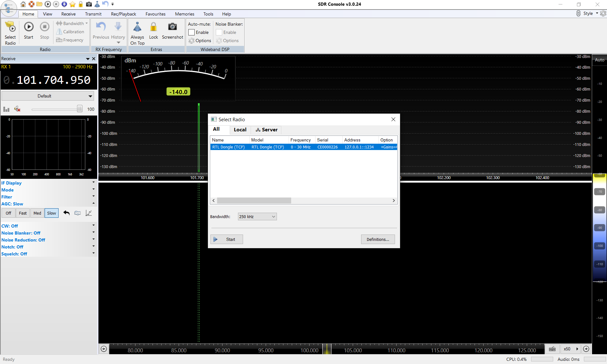Click the Lock padlock icon
This screenshot has height=364, width=607.
coord(153,27)
